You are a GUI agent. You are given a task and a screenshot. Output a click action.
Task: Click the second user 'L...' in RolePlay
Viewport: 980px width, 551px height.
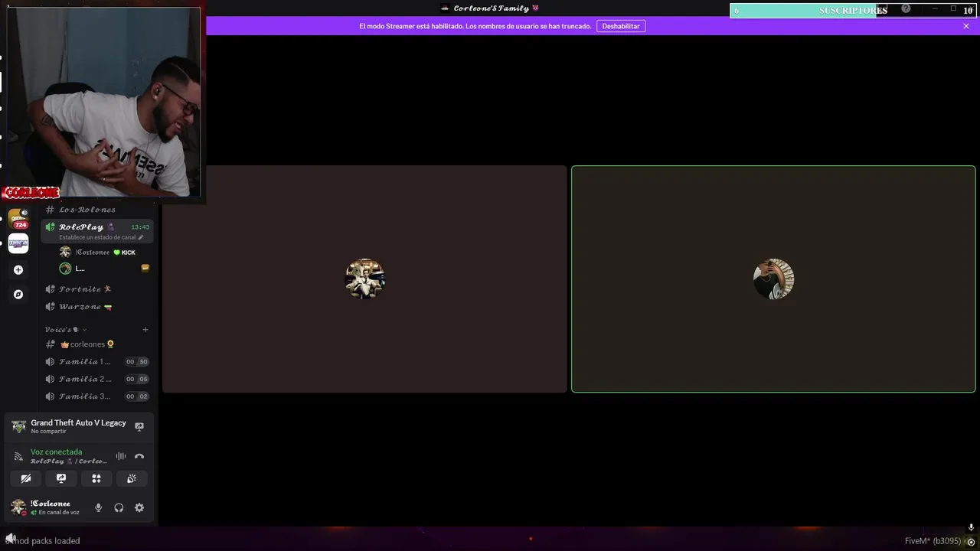click(96, 269)
